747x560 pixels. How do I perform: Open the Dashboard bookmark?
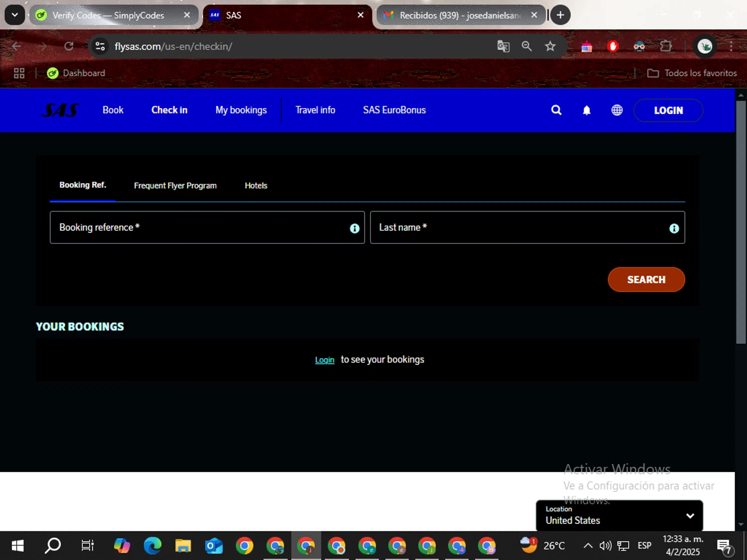click(x=76, y=73)
